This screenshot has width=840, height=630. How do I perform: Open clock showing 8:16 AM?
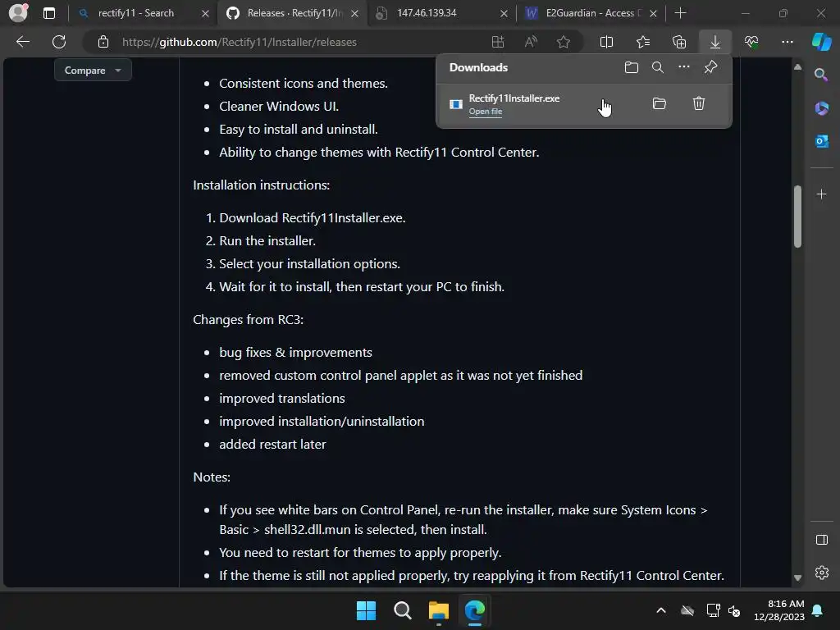[x=779, y=610]
